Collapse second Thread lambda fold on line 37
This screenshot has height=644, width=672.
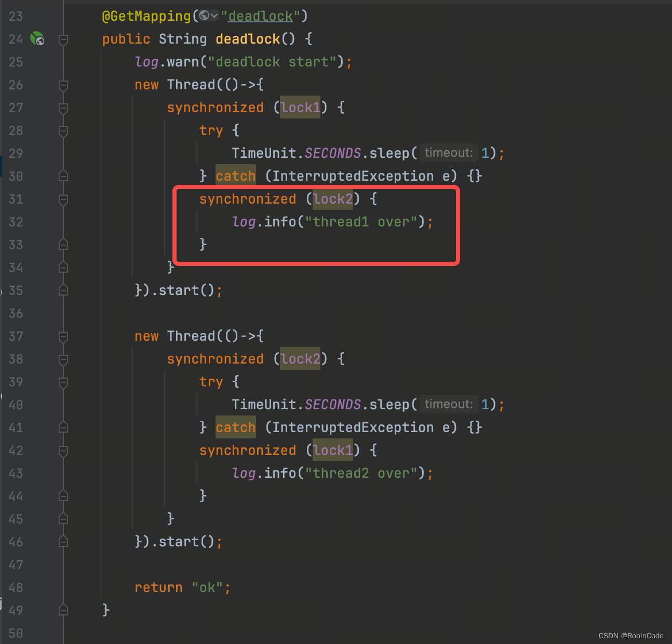tap(63, 337)
